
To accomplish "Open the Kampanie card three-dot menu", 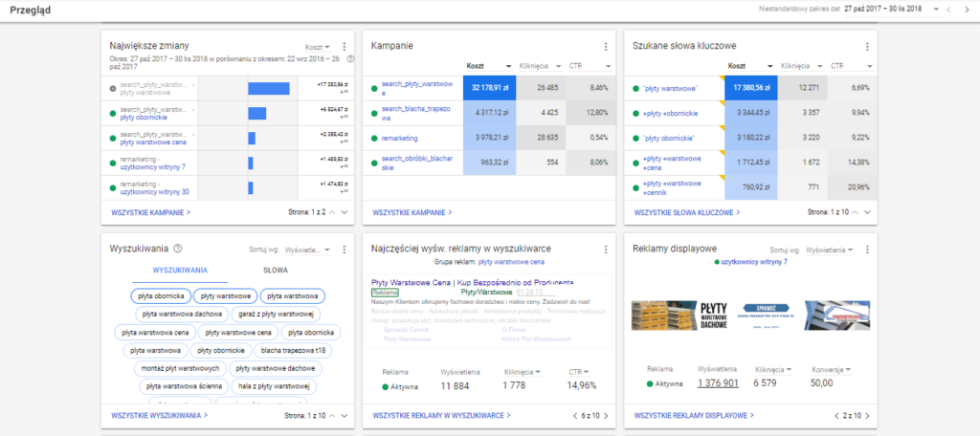I will coord(605,46).
